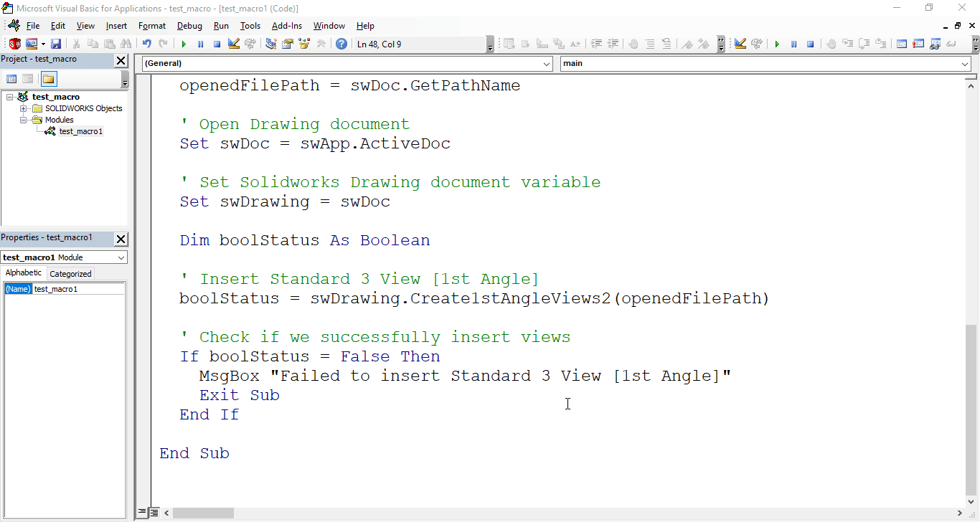
Task: Open the Immediate Window
Action: [918, 43]
